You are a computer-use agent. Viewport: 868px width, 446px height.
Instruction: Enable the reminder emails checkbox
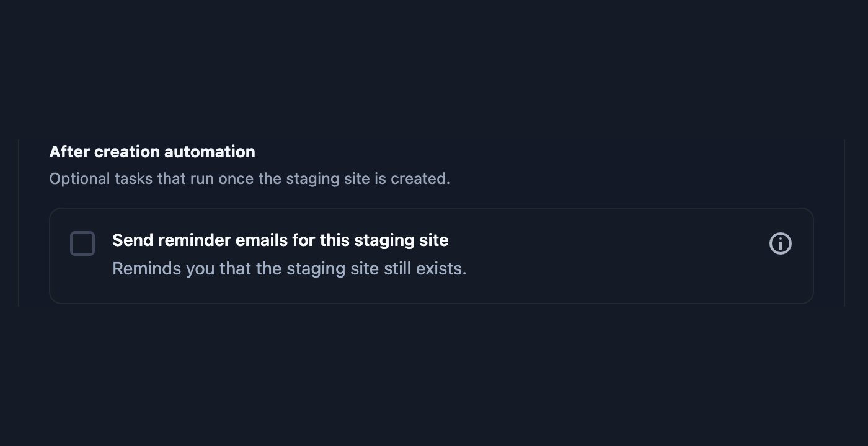82,243
